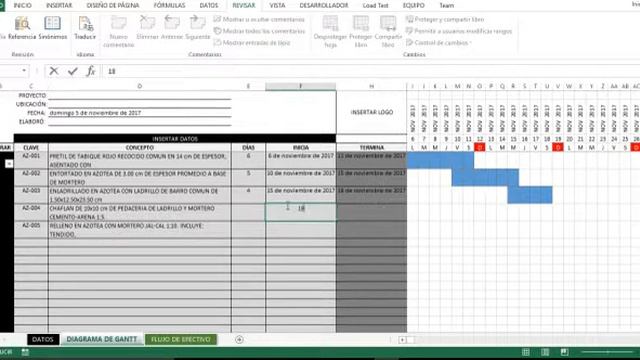Select the AZ-005 clave cell
Image resolution: width=640 pixels, height=360 pixels.
[x=31, y=229]
